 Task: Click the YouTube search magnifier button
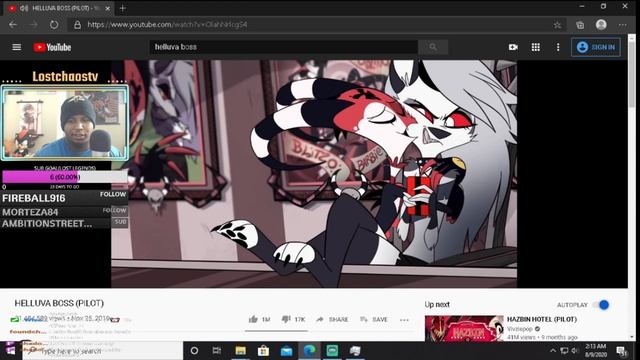pos(433,47)
